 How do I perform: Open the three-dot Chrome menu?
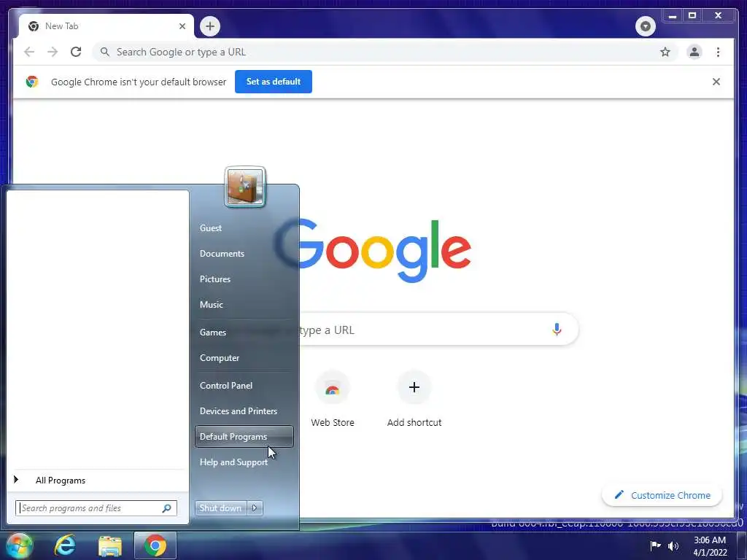(718, 52)
